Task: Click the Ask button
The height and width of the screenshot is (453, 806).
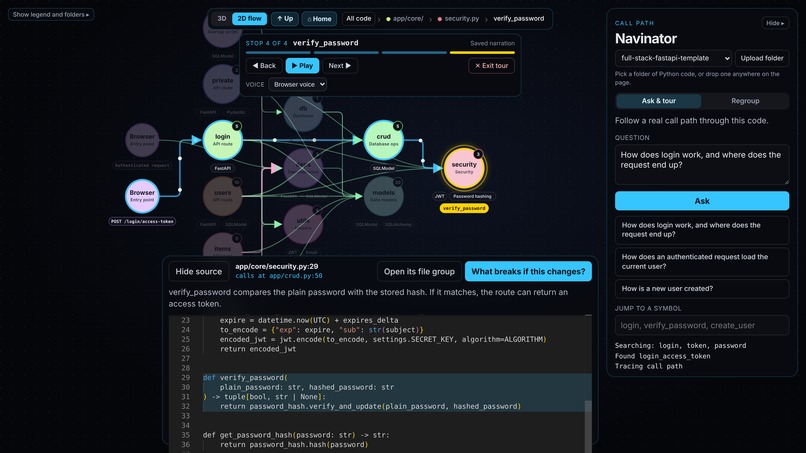Action: pos(702,201)
